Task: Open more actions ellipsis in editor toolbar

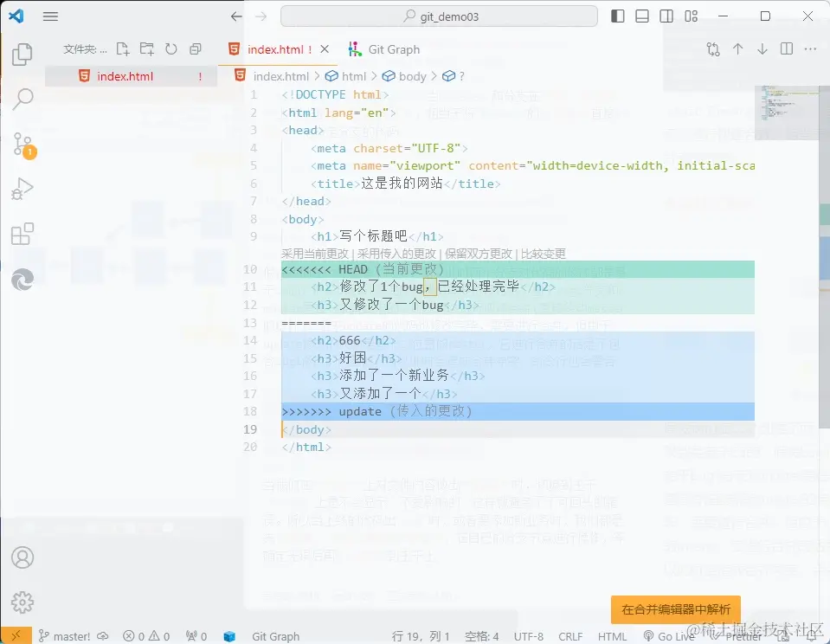Action: (x=810, y=49)
